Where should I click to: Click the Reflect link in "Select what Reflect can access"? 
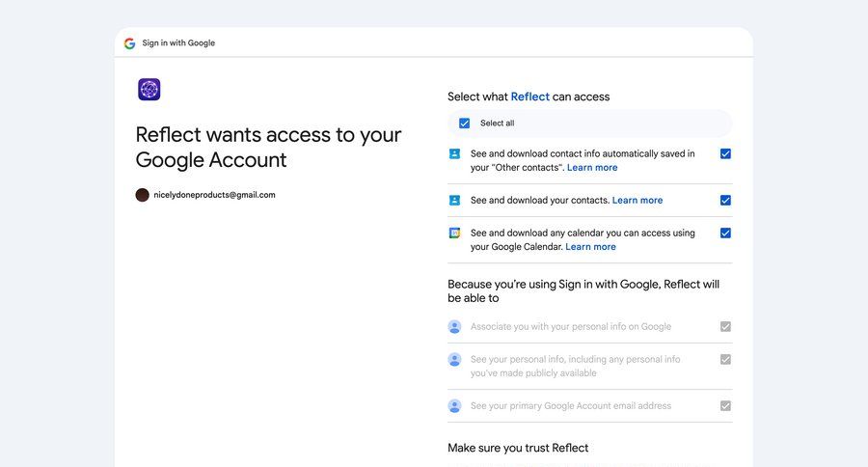[x=529, y=96]
